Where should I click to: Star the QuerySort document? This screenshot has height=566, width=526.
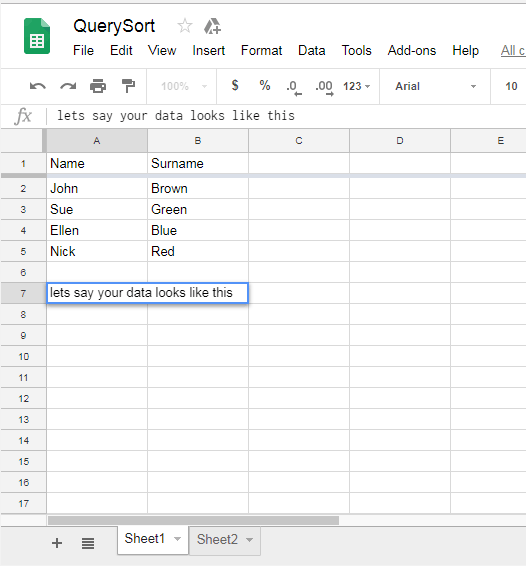click(185, 26)
